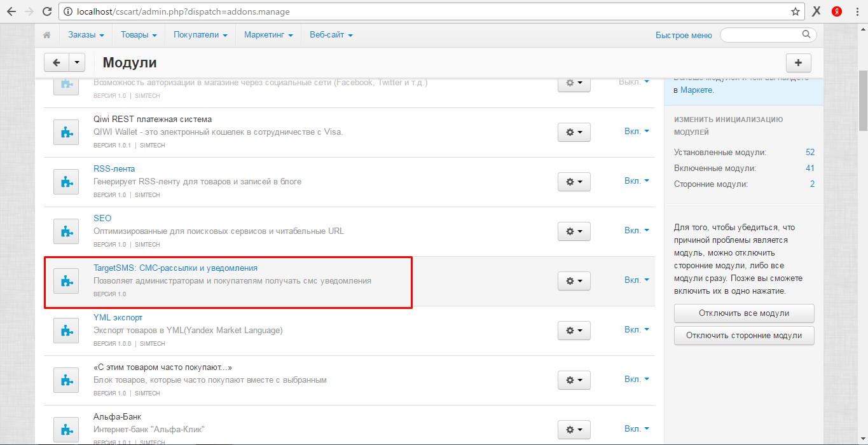Click the puzzle icon for TargetSMS module
868x445 pixels.
(x=65, y=281)
